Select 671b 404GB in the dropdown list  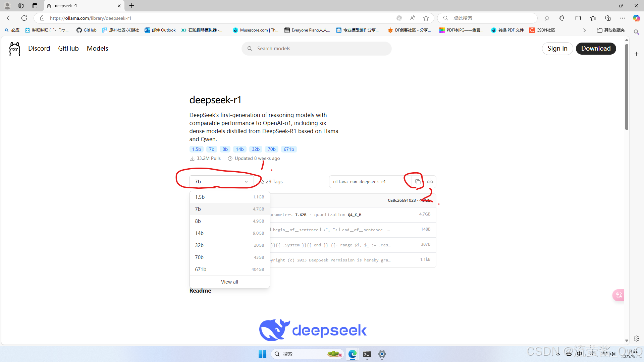[x=230, y=269]
